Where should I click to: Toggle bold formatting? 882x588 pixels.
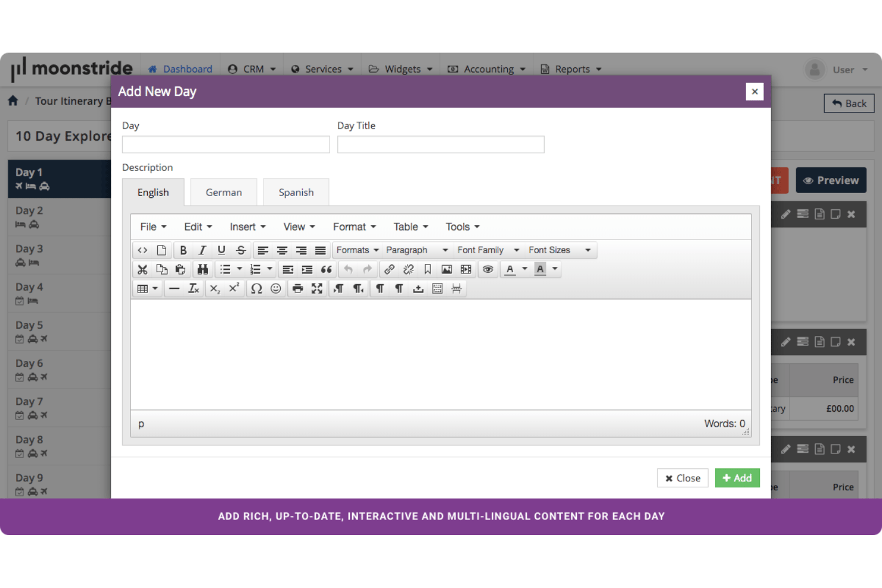183,250
